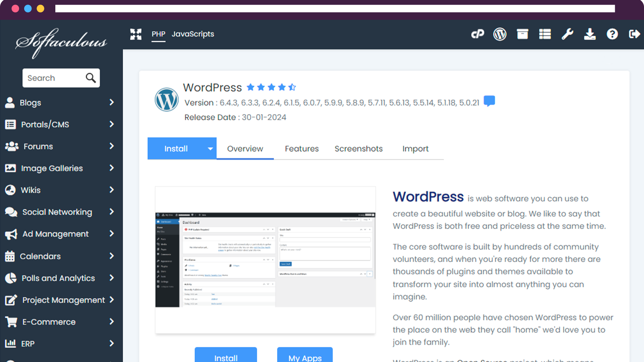Click the blue Install button below screenshot
This screenshot has height=362, width=644.
pos(226,355)
